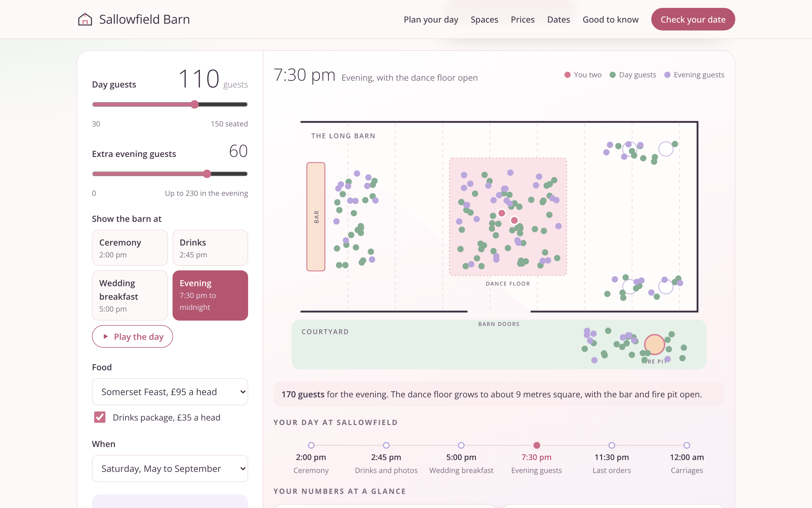Click the Fire pit circle in the courtyard
Screen dimensions: 812x508
click(x=654, y=344)
